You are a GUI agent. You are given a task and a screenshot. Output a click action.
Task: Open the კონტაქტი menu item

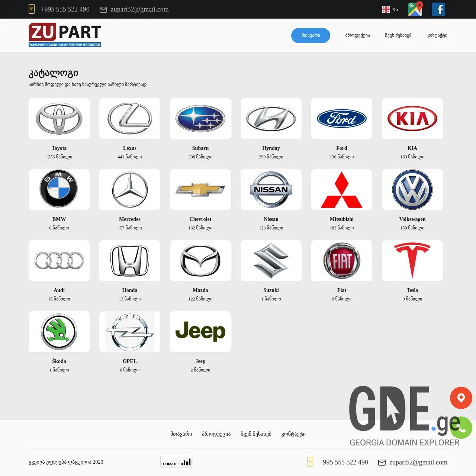437,35
